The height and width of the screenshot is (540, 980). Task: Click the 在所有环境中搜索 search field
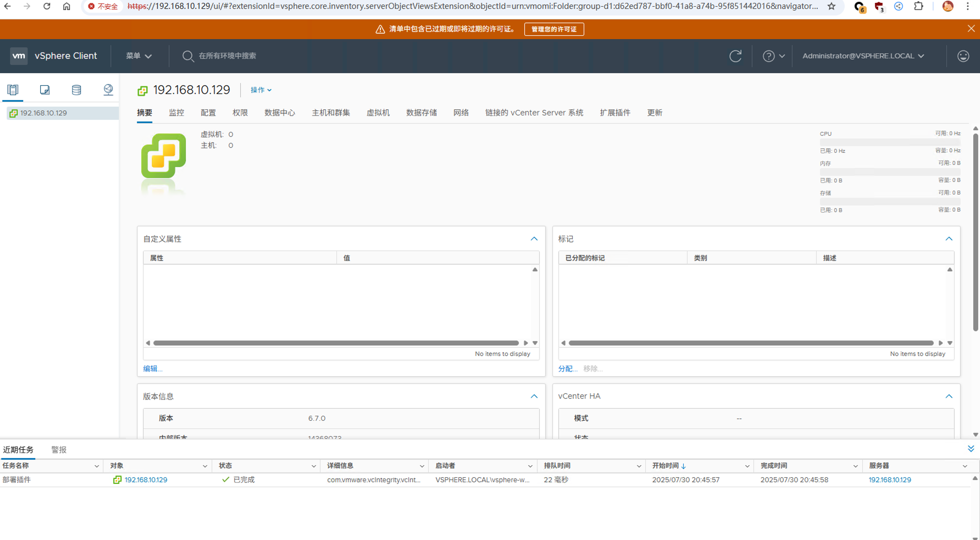(227, 56)
